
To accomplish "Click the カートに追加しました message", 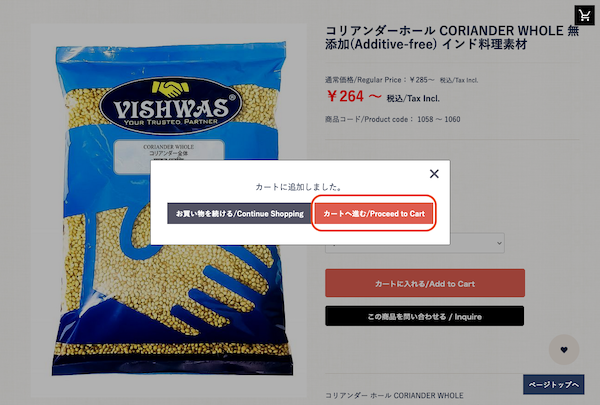I will tap(298, 187).
